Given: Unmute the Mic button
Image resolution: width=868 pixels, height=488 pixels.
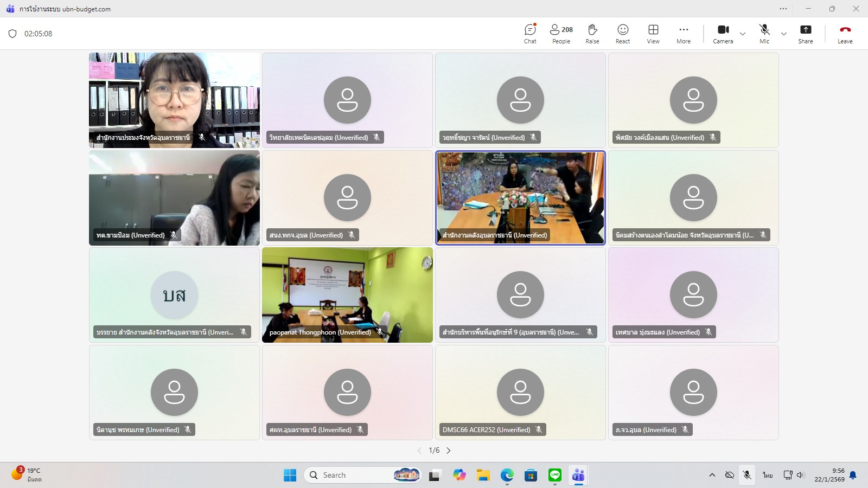Looking at the screenshot, I should click(764, 34).
